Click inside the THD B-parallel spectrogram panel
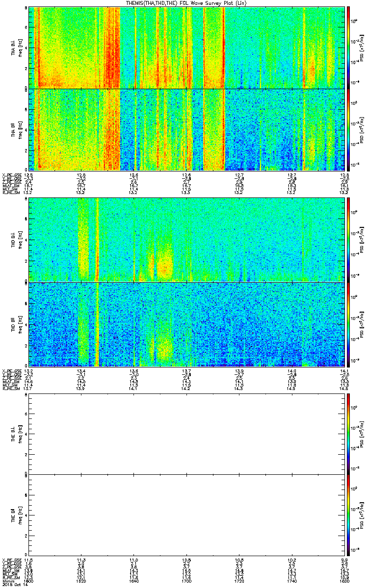This screenshot has width=368, height=588. (186, 324)
